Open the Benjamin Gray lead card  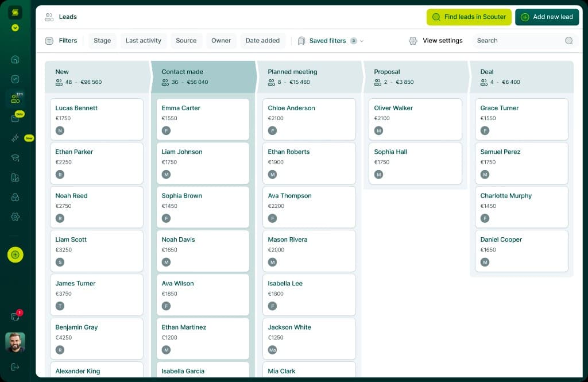96,339
